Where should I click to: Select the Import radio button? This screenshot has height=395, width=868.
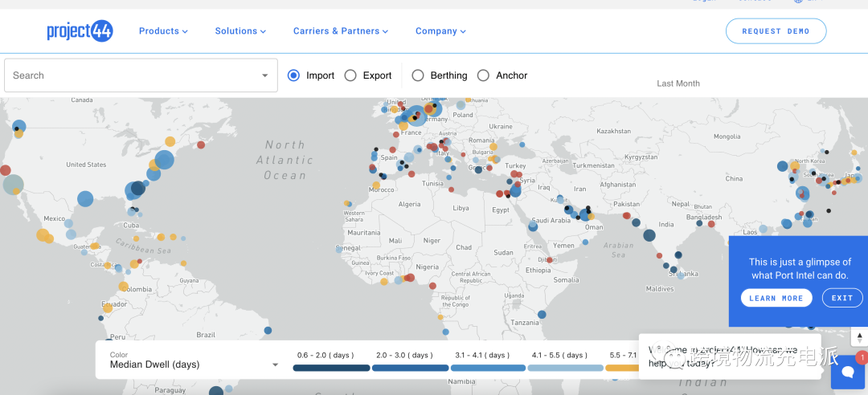click(293, 75)
